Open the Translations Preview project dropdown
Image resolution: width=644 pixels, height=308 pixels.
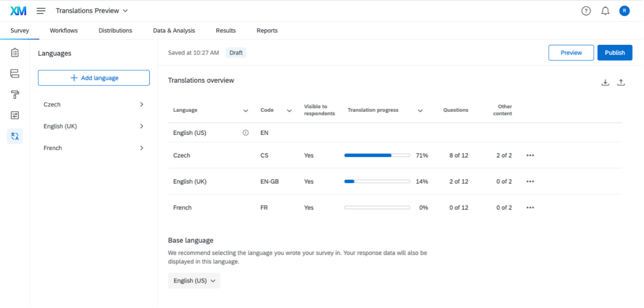[92, 11]
